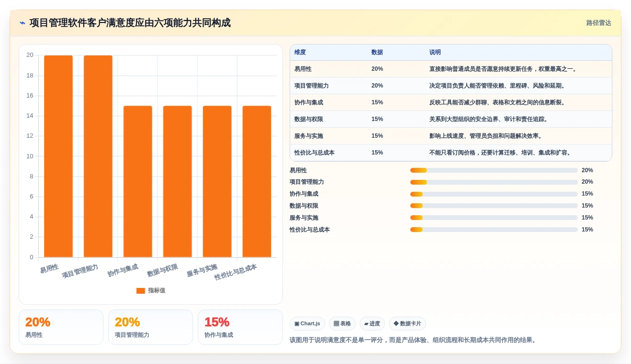Select the 表格 tag chip
Image resolution: width=631 pixels, height=364 pixels.
tap(342, 324)
